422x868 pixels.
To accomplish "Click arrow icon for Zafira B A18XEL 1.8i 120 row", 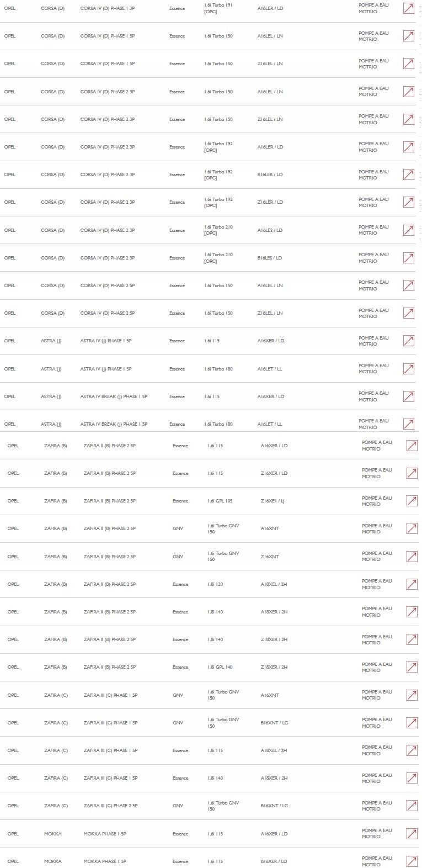I will tap(412, 584).
